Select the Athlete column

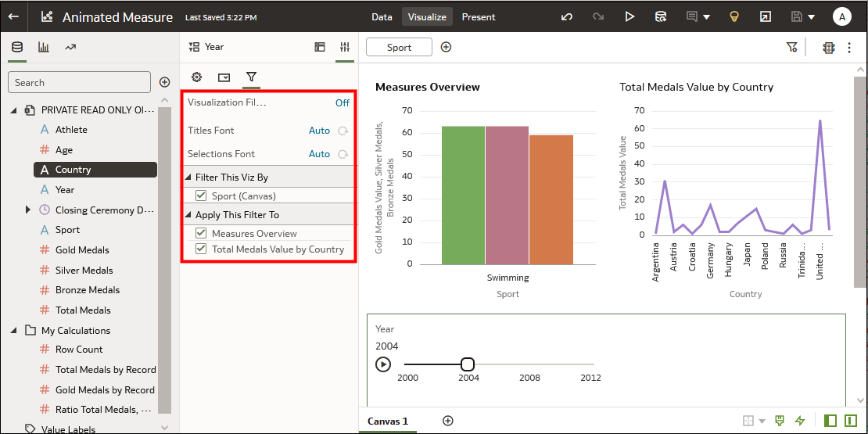pyautogui.click(x=71, y=130)
